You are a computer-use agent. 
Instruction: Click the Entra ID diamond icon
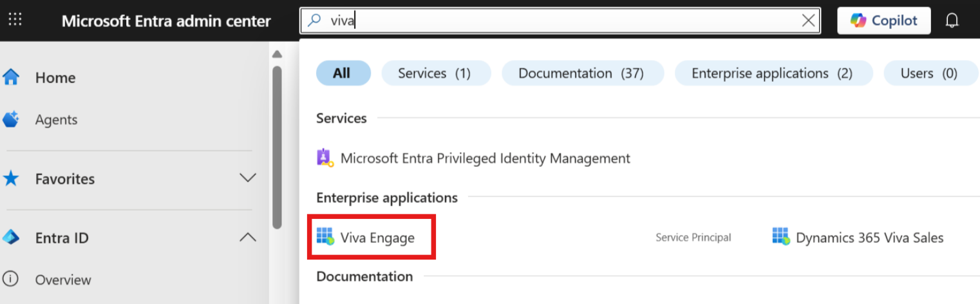pyautogui.click(x=11, y=238)
